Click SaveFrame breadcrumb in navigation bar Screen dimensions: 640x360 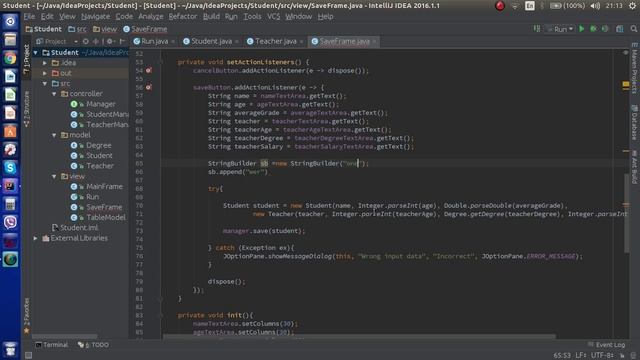pyautogui.click(x=145, y=29)
